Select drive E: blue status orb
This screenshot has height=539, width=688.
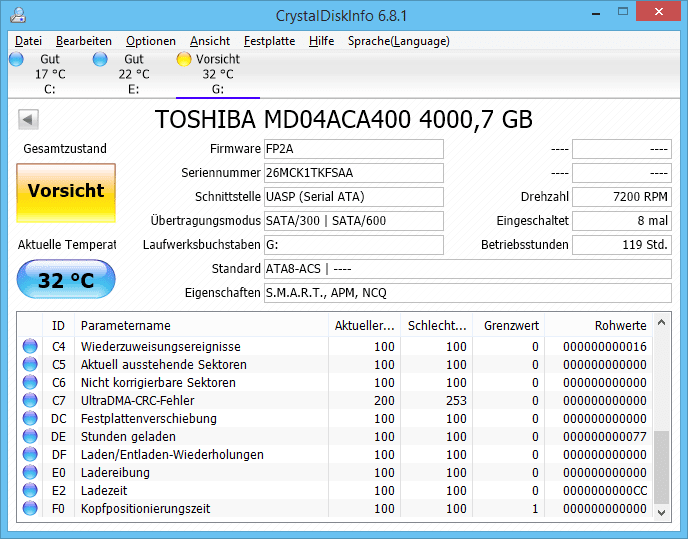100,59
